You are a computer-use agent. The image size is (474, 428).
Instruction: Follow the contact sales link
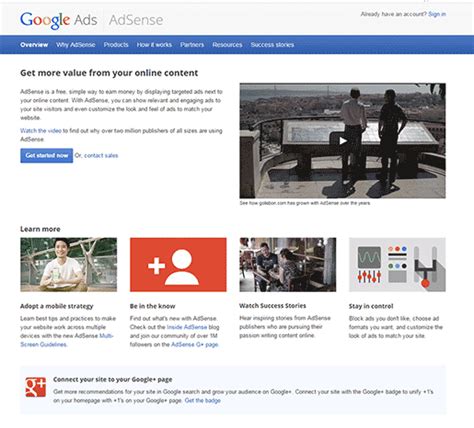coord(101,155)
